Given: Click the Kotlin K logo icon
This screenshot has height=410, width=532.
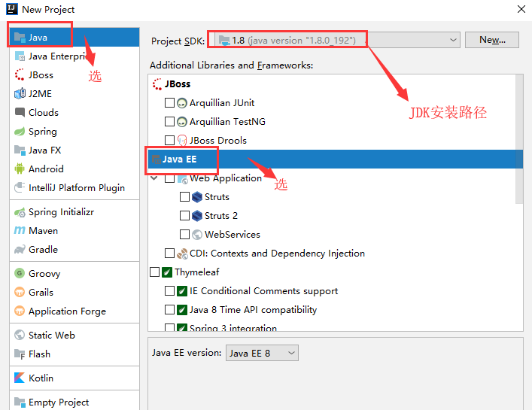Looking at the screenshot, I should pos(20,378).
